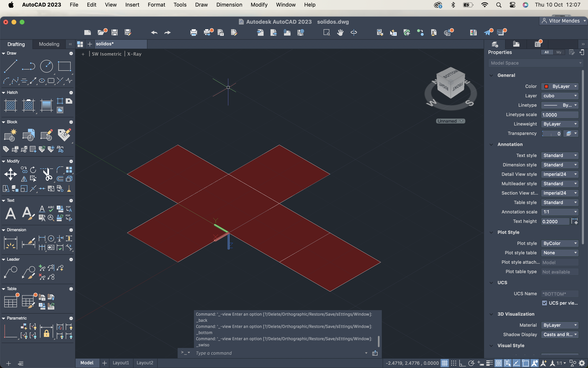Collapse the Hatch panel triangle
This screenshot has height=368, width=588.
coord(3,92)
